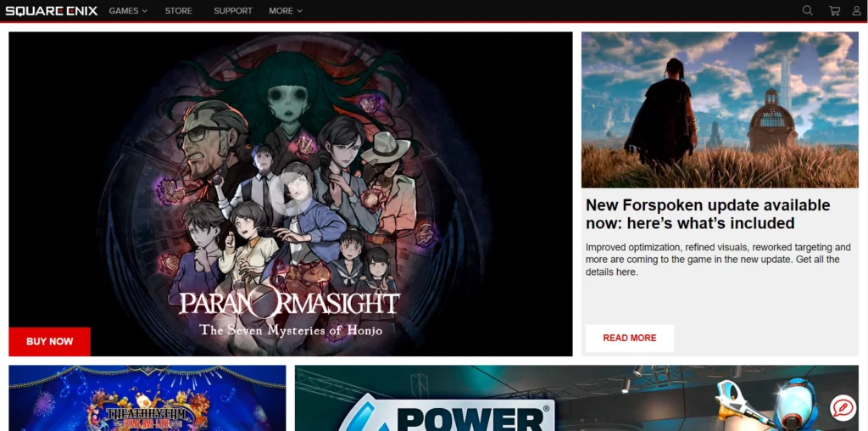Click the 'Improved optimization, refined visuals' description text
The height and width of the screenshot is (431, 868).
(x=718, y=260)
